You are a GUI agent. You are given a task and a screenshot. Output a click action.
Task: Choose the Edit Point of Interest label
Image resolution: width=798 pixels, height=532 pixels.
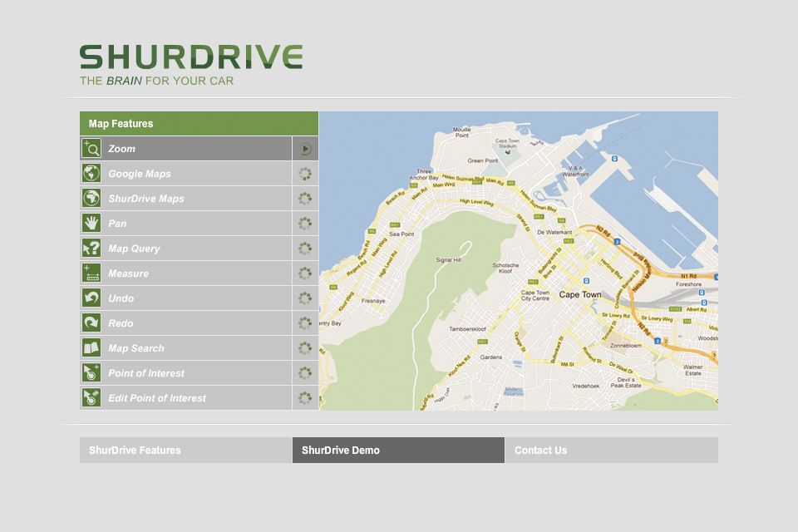[157, 398]
